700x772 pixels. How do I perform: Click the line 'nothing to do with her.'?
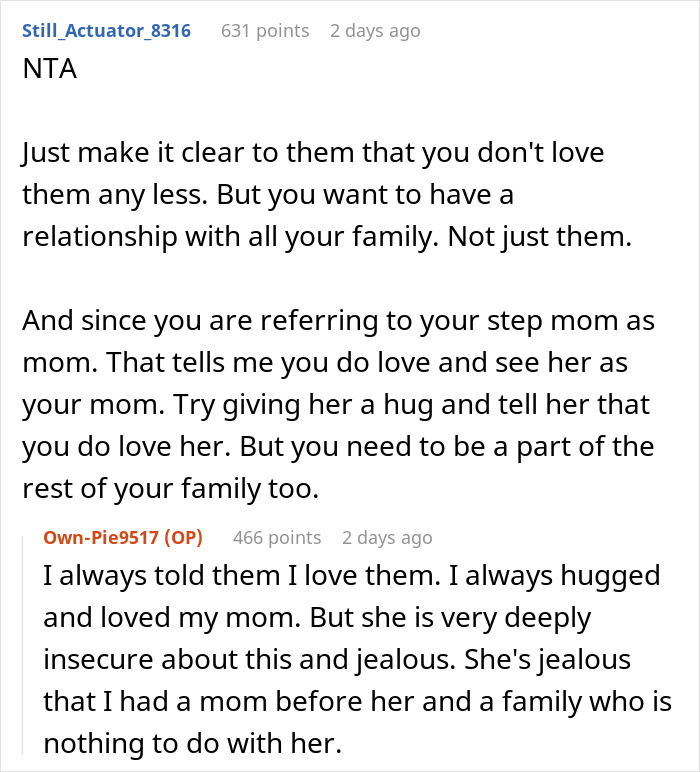pyautogui.click(x=192, y=743)
